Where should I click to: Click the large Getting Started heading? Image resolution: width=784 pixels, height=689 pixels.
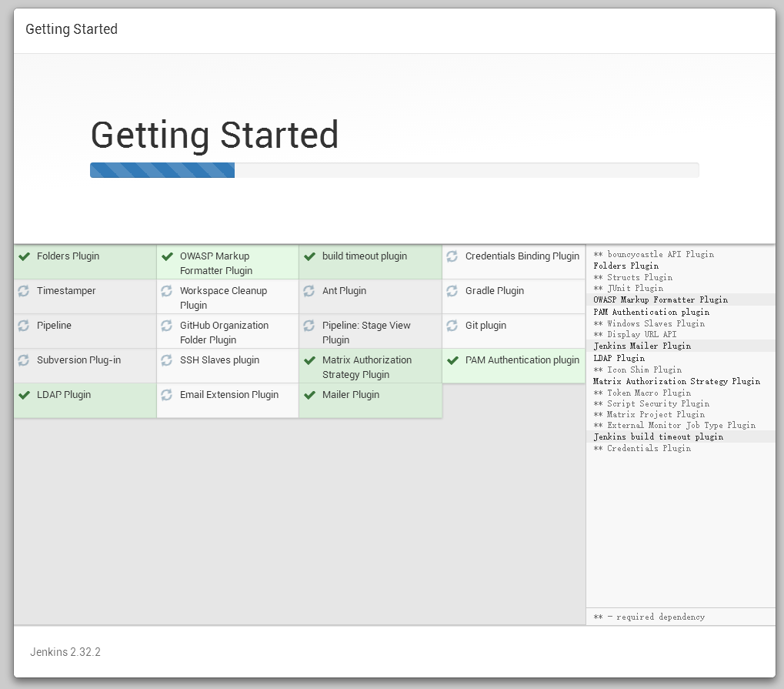[215, 135]
